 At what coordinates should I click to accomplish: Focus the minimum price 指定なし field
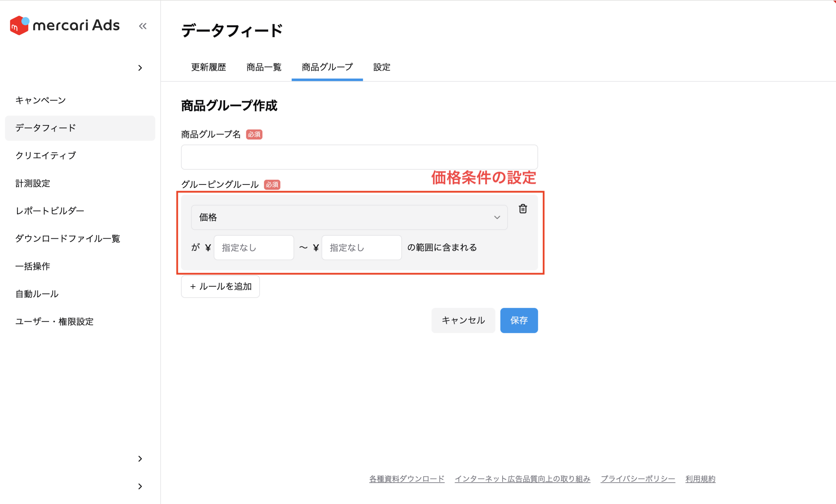coord(254,247)
